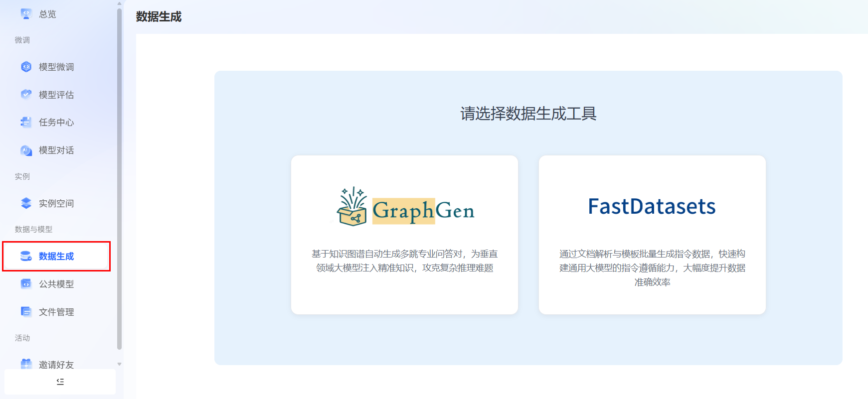Click the GraphGen box logo
The width and height of the screenshot is (868, 399).
[352, 207]
